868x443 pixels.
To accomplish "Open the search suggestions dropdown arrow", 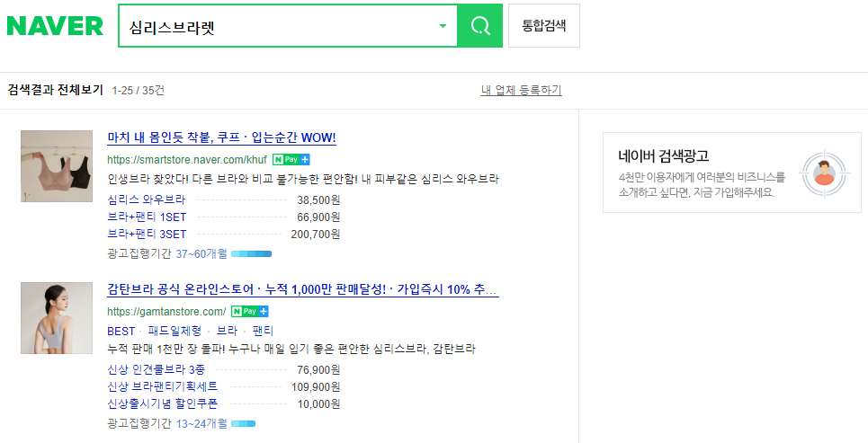I will point(443,26).
